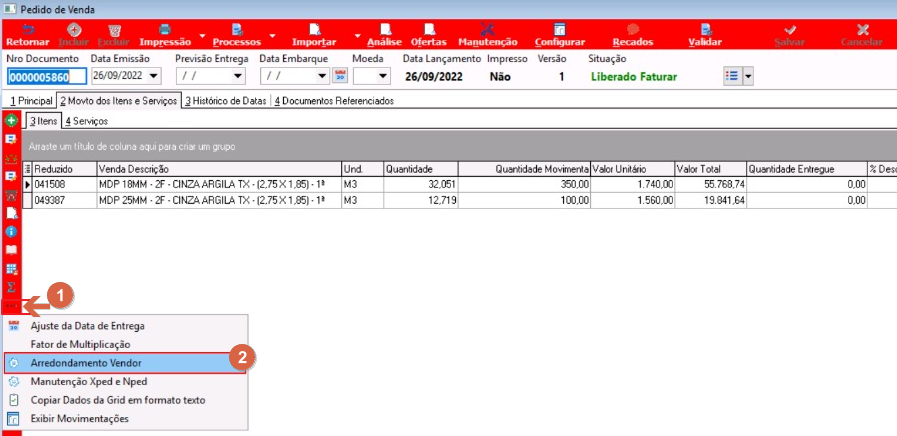Expand the Impressão dropdown arrow
This screenshot has width=897, height=436.
[x=202, y=35]
